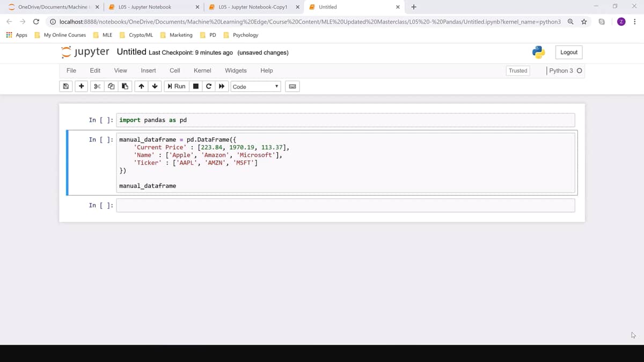
Task: Open the Help menu
Action: click(267, 70)
